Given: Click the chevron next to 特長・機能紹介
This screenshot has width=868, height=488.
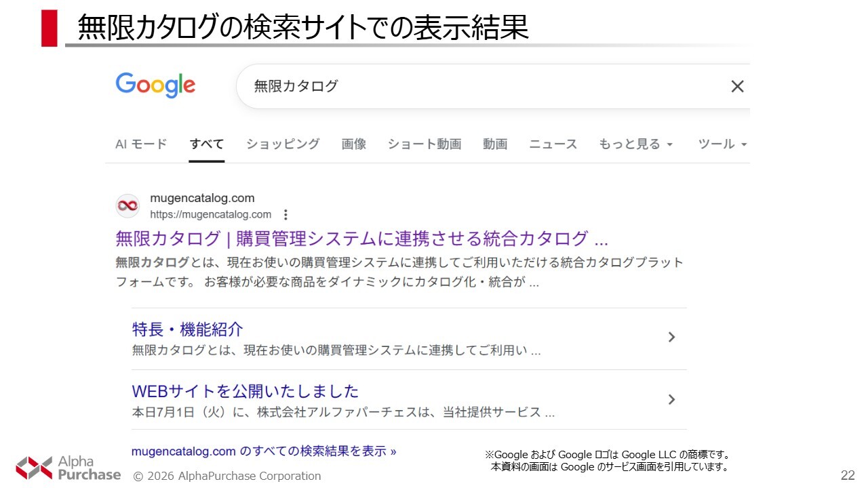Looking at the screenshot, I should (x=671, y=338).
